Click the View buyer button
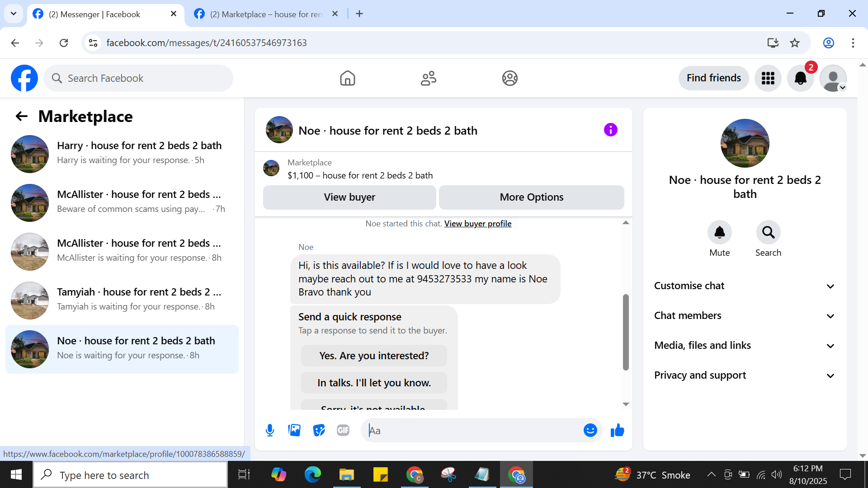Viewport: 868px width, 488px height. [349, 197]
